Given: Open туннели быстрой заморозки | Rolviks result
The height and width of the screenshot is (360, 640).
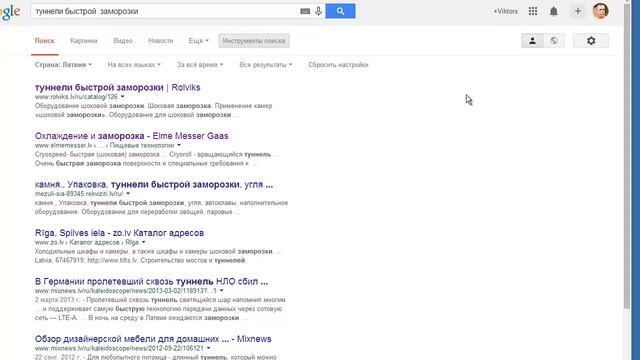Looking at the screenshot, I should point(118,87).
